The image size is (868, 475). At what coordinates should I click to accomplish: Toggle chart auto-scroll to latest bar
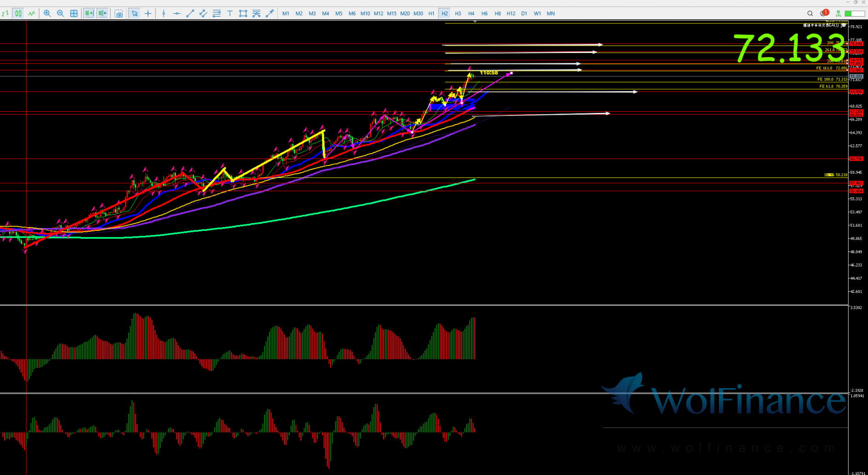pyautogui.click(x=89, y=13)
